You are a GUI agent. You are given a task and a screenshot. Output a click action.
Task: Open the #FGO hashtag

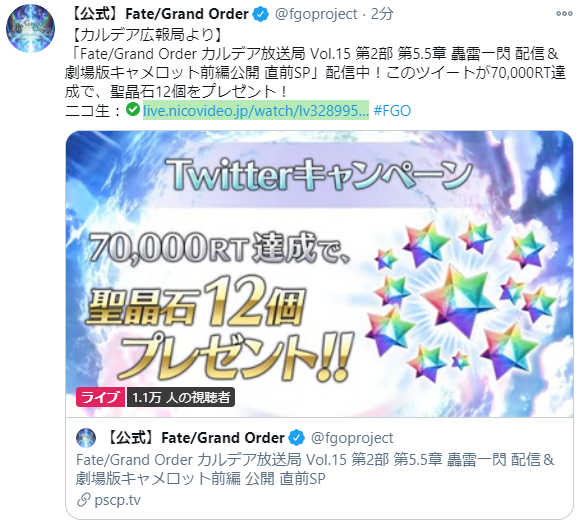(x=392, y=111)
